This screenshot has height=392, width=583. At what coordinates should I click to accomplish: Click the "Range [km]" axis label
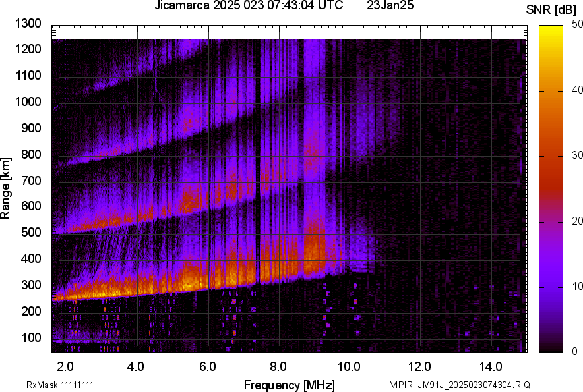click(x=5, y=188)
